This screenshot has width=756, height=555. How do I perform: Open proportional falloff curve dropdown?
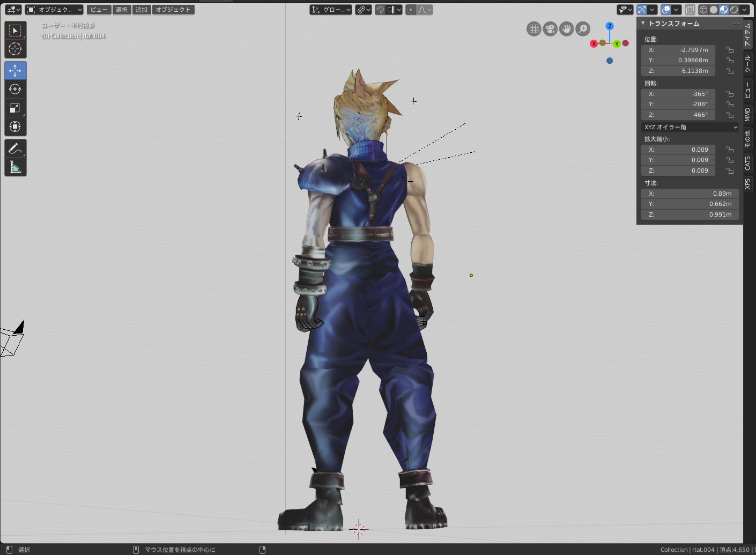(424, 10)
